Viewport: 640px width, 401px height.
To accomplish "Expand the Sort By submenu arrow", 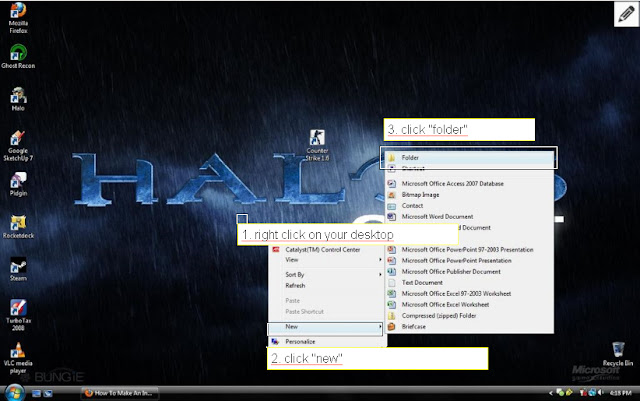I will [x=380, y=274].
